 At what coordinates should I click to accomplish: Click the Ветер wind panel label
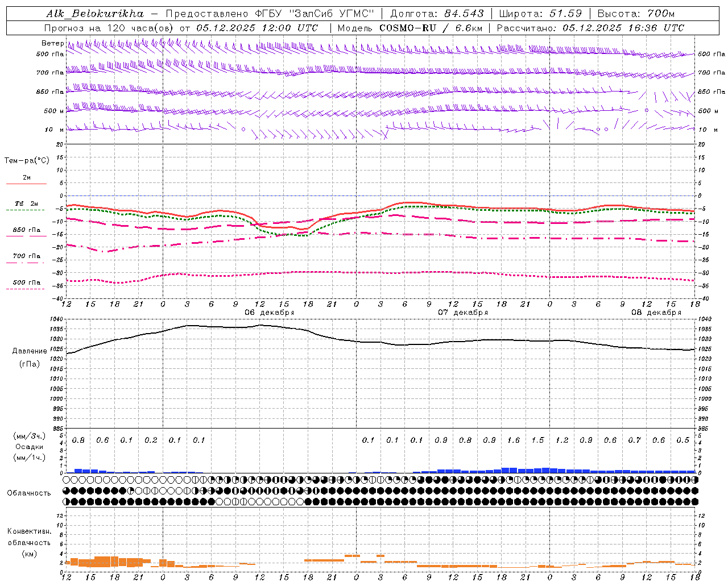click(x=53, y=43)
